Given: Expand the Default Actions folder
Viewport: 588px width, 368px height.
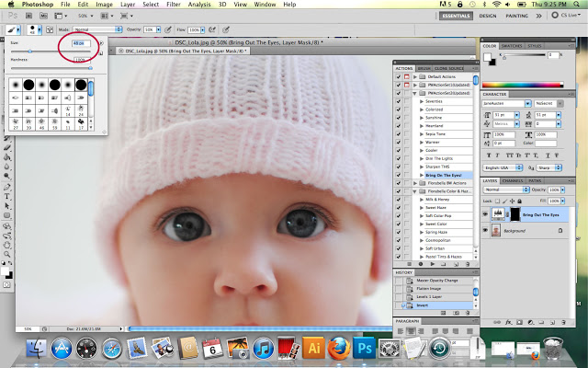Looking at the screenshot, I should (x=415, y=76).
